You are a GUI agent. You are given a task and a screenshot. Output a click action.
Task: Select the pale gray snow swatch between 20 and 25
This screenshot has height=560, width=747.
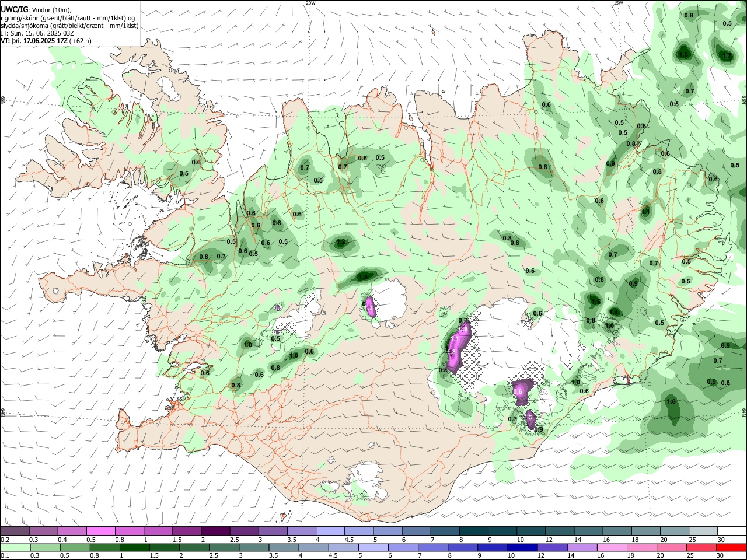(x=675, y=531)
